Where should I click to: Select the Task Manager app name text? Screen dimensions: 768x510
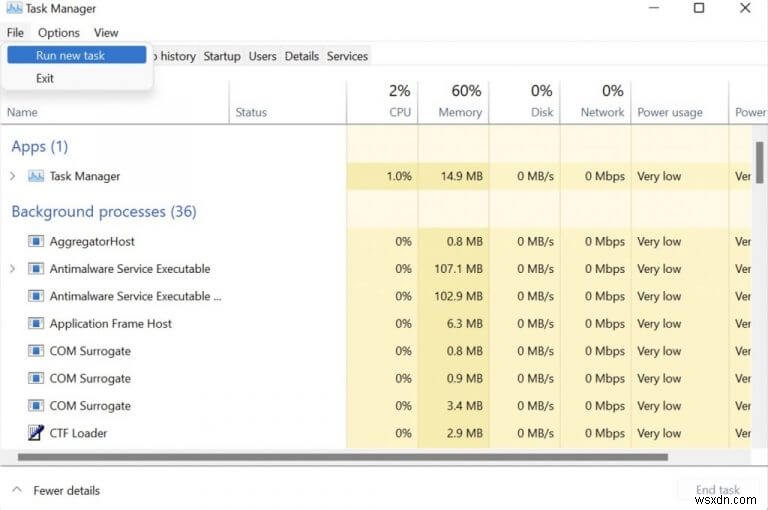tap(85, 176)
